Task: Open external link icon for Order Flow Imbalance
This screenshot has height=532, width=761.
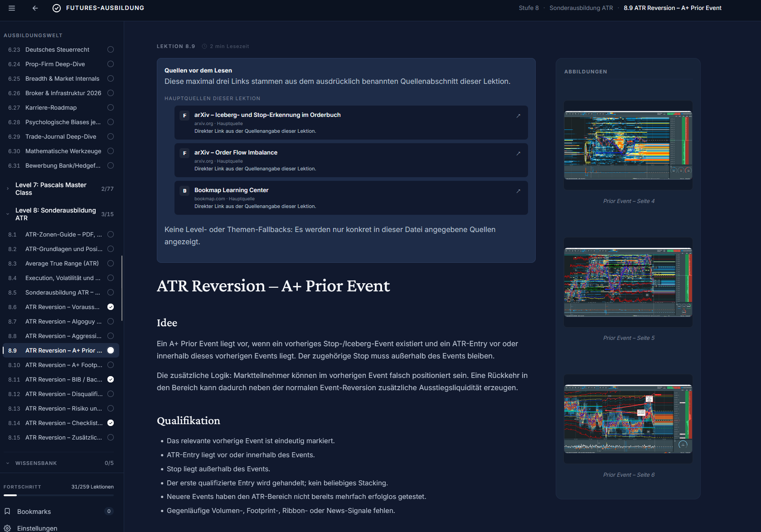Action: (518, 154)
